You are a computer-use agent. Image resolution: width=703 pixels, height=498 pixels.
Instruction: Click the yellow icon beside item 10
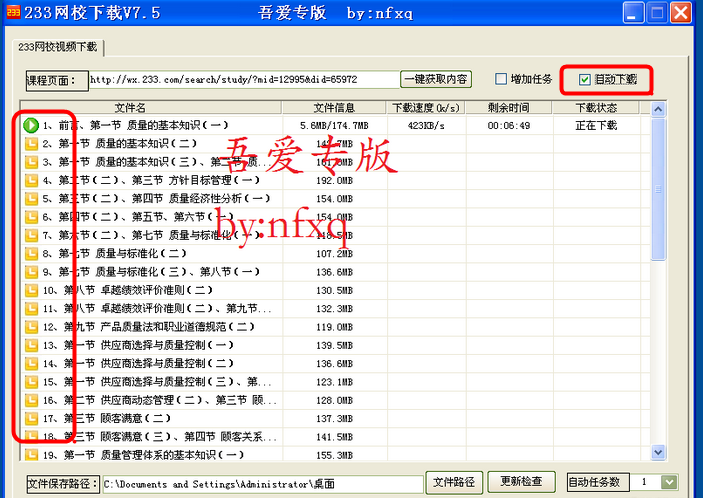[x=31, y=290]
